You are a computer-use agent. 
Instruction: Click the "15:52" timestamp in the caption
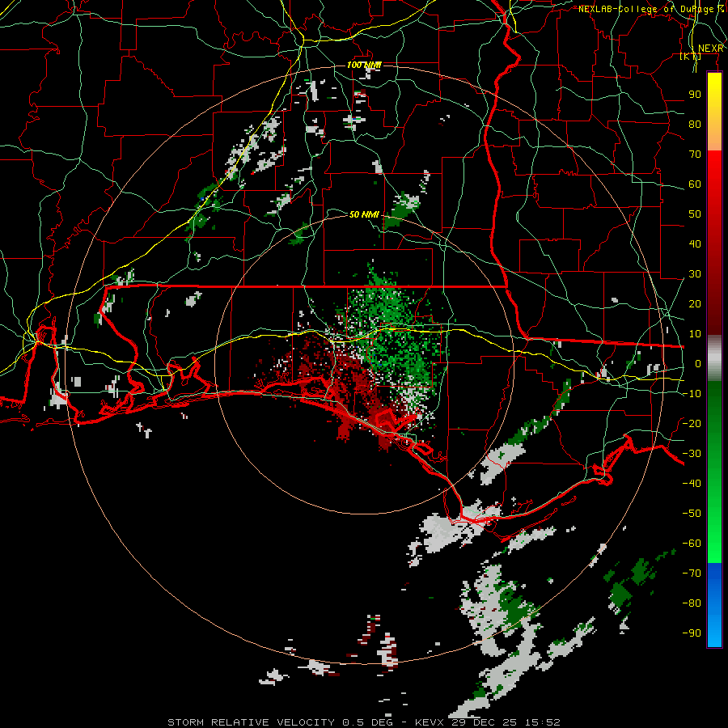(542, 722)
